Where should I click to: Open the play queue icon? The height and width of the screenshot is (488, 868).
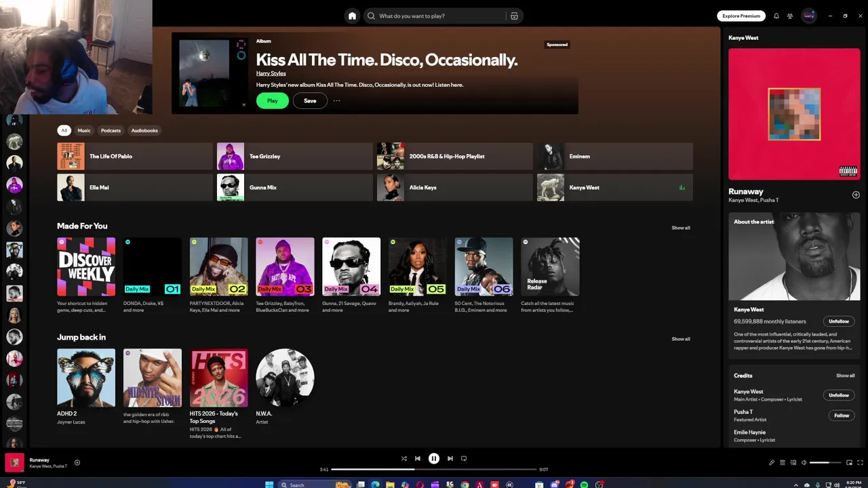[782, 462]
